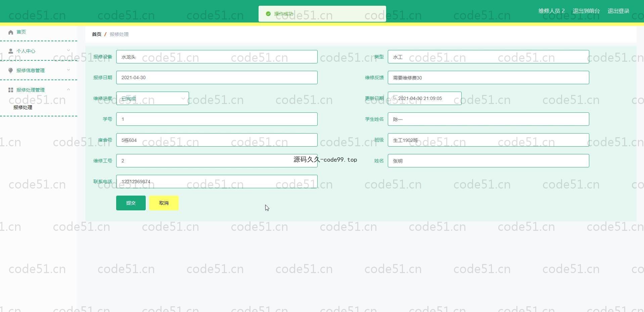Open the 报修信息管理 sidebar menu
Image resolution: width=644 pixels, height=312 pixels.
[39, 70]
